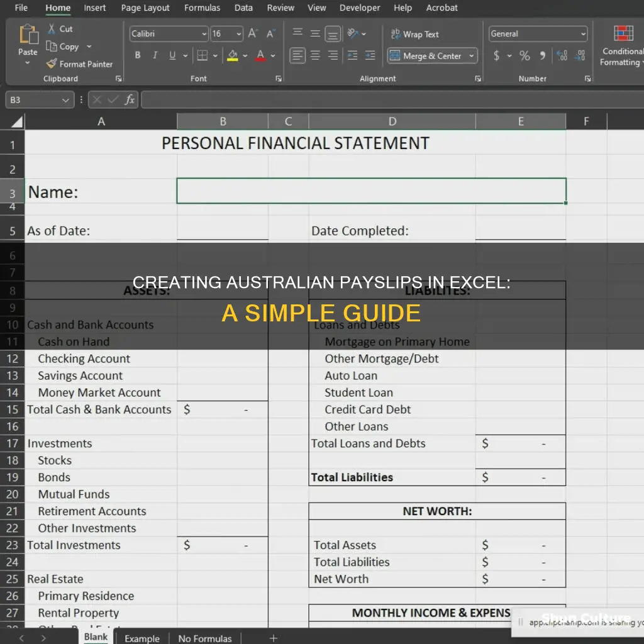Apply yellow Fill Color bucket

[x=233, y=55]
